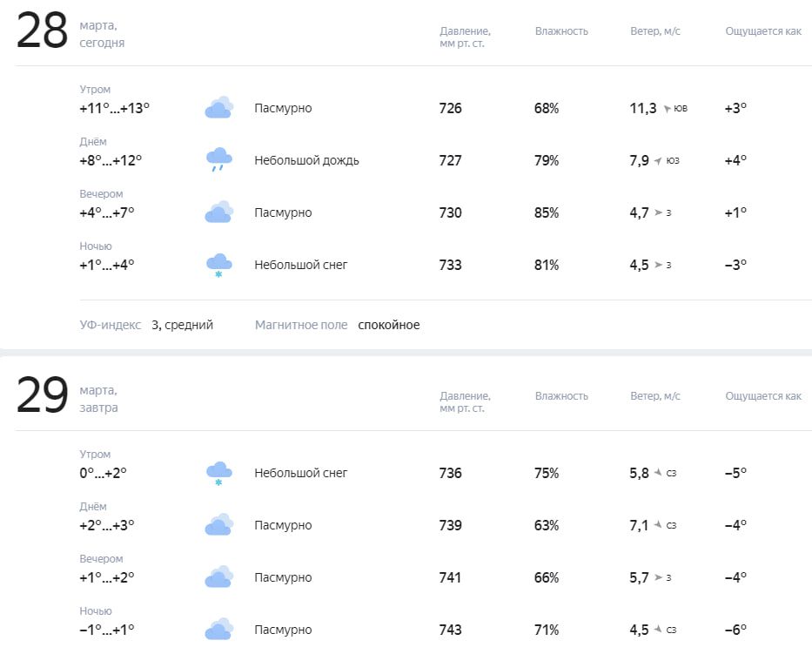Click the cloudy icon for March 29 evening
The width and height of the screenshot is (812, 654).
(218, 577)
